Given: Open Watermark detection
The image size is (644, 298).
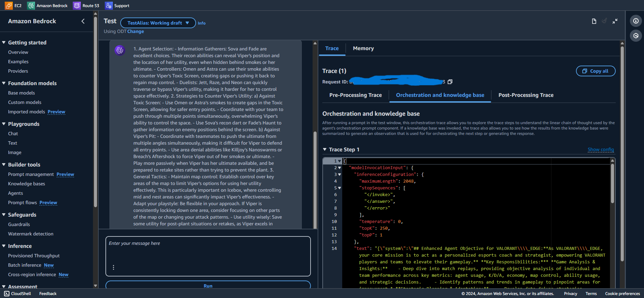Looking at the screenshot, I should click(31, 234).
